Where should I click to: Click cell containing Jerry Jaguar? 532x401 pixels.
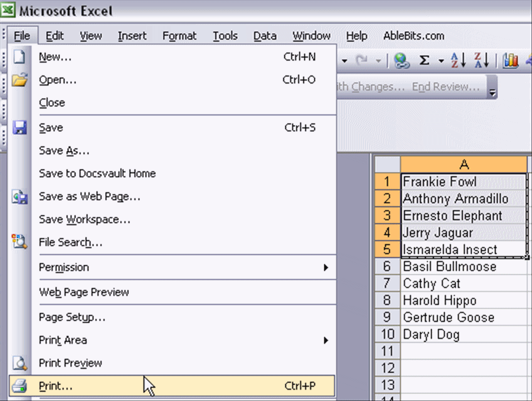[464, 233]
